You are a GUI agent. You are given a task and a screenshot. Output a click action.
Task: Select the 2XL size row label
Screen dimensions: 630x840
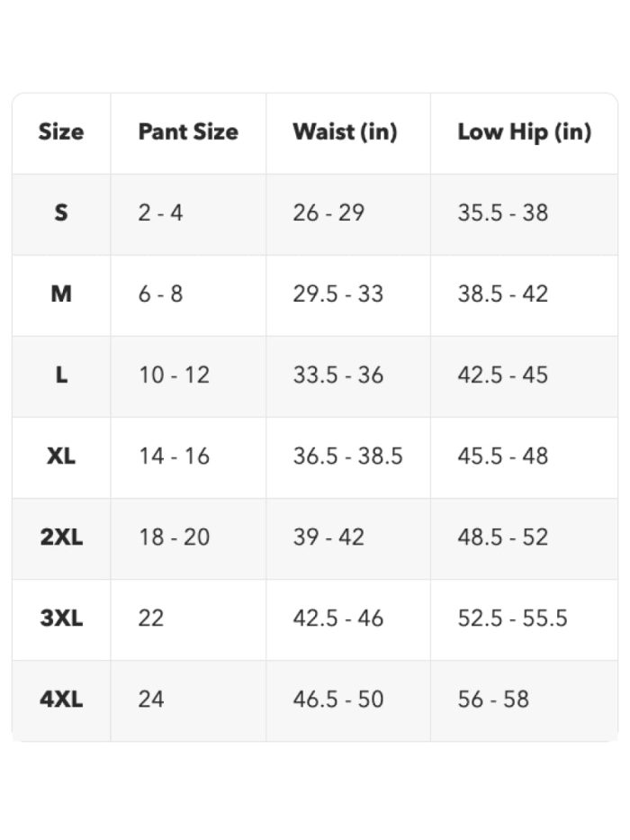61,537
